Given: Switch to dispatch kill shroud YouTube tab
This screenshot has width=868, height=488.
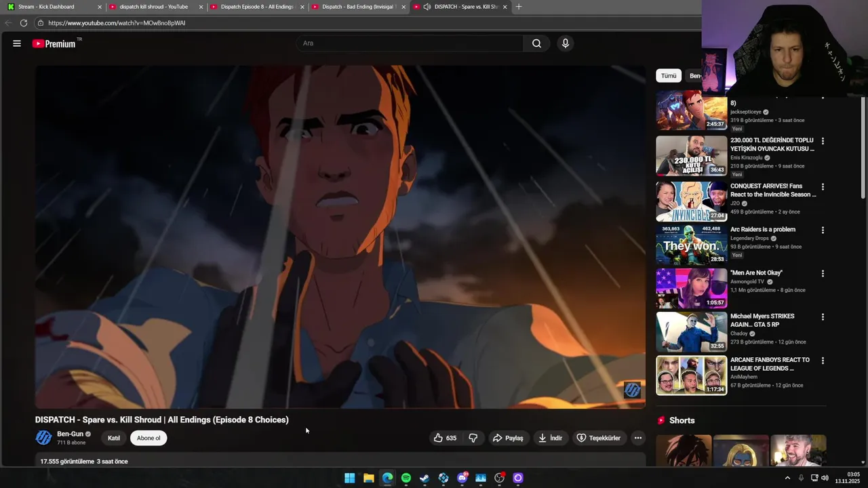Looking at the screenshot, I should [x=153, y=7].
